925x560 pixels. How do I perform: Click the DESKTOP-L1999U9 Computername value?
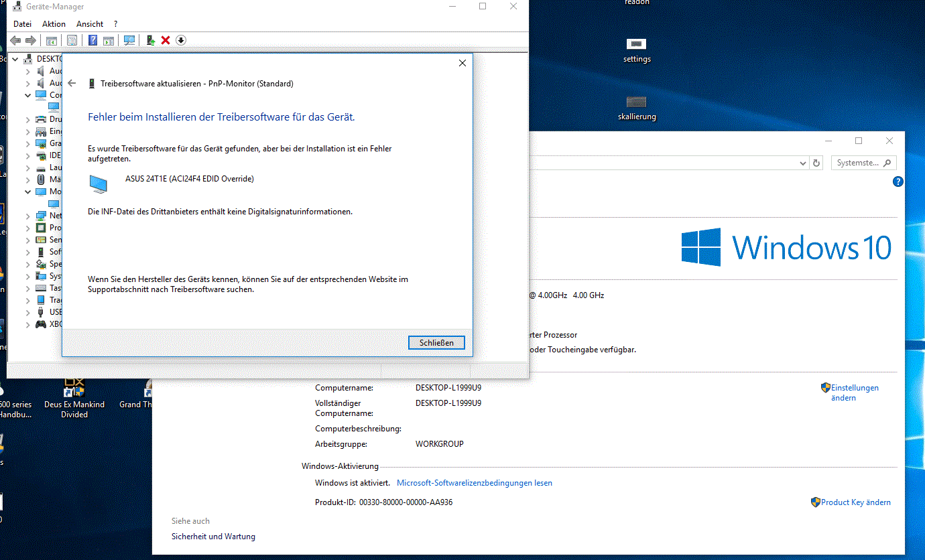pyautogui.click(x=448, y=388)
